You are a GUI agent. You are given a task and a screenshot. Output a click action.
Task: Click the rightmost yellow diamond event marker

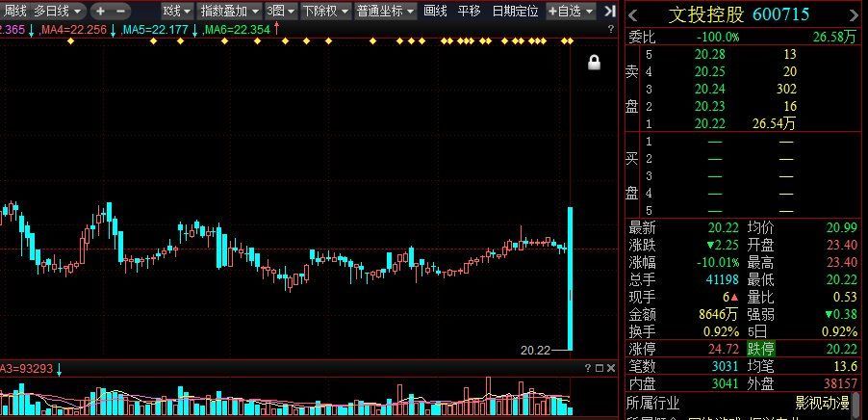coord(571,41)
